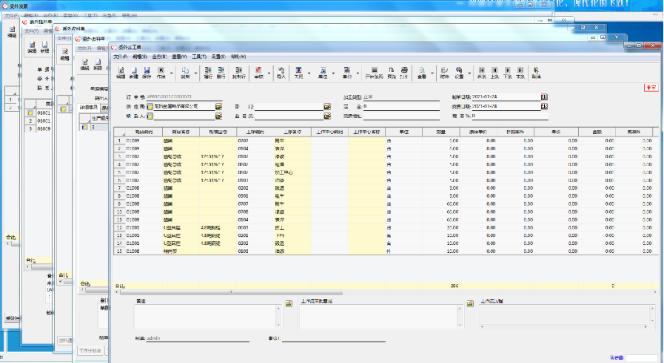This screenshot has width=664, height=363.
Task: Expand the dropdown arrow next to Void
Action: 172,73
